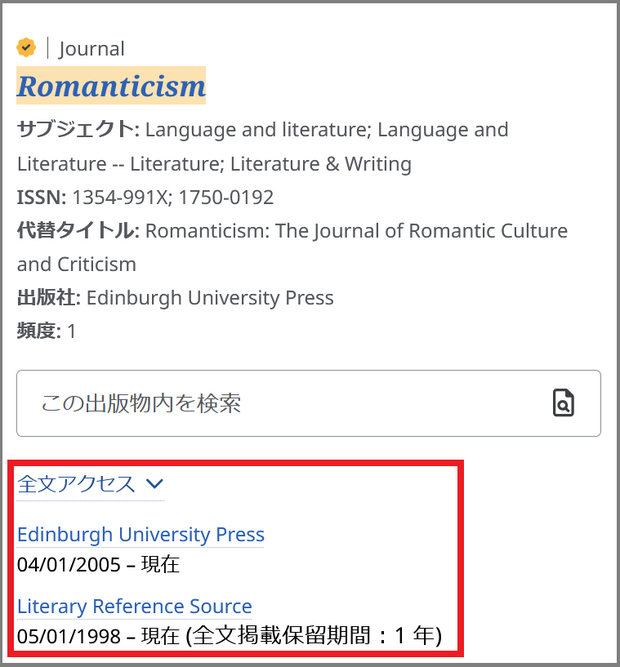
Task: Click the 04/01/2005 – 現在 coverage date
Action: [98, 563]
